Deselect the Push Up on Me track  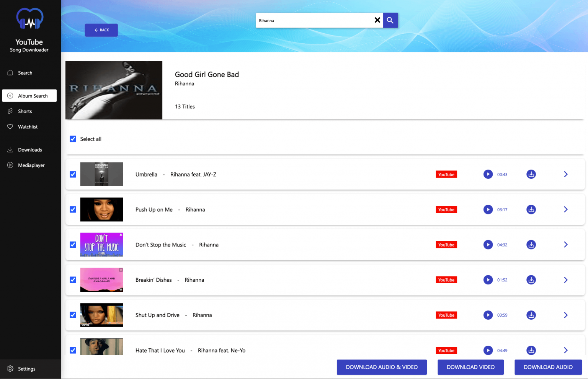(x=73, y=209)
